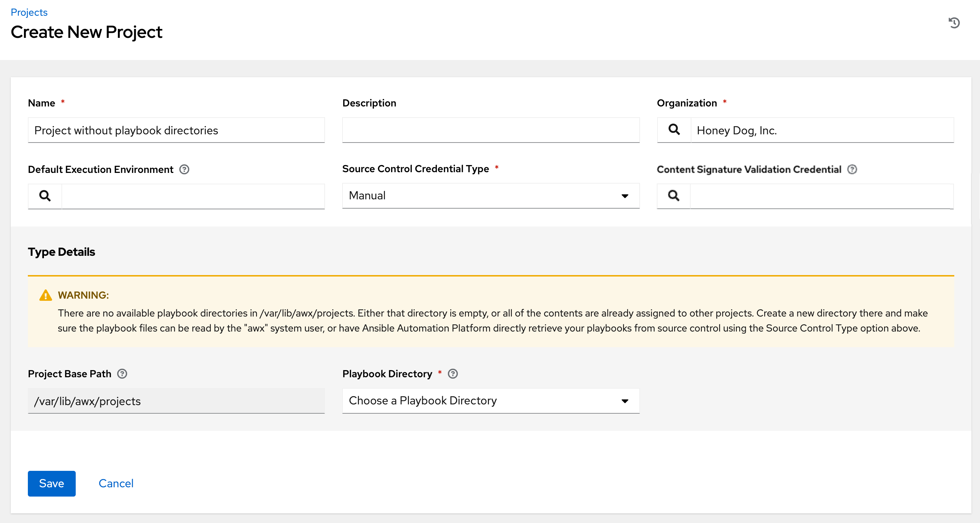Click the search icon for Content Signature Validation Credential

coord(674,195)
